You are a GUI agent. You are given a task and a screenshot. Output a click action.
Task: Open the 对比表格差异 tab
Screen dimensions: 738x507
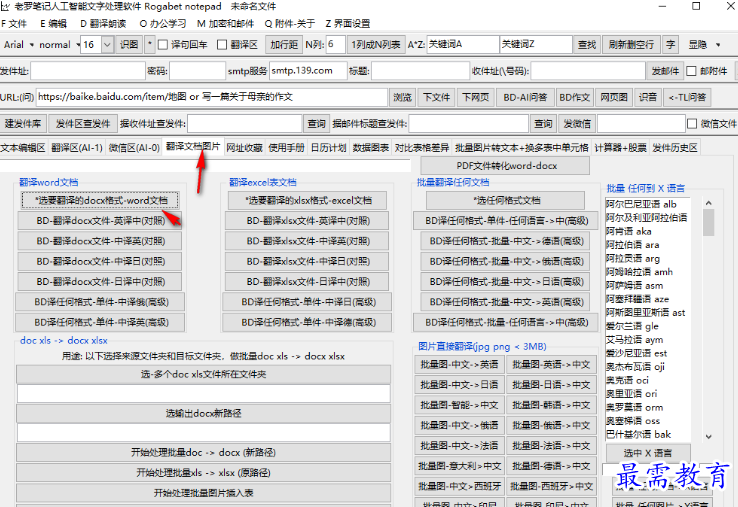coord(422,148)
